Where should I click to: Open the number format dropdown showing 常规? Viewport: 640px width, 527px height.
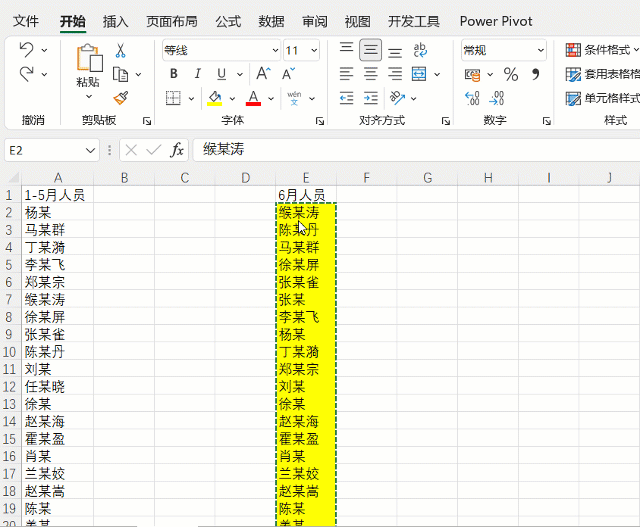coord(541,50)
